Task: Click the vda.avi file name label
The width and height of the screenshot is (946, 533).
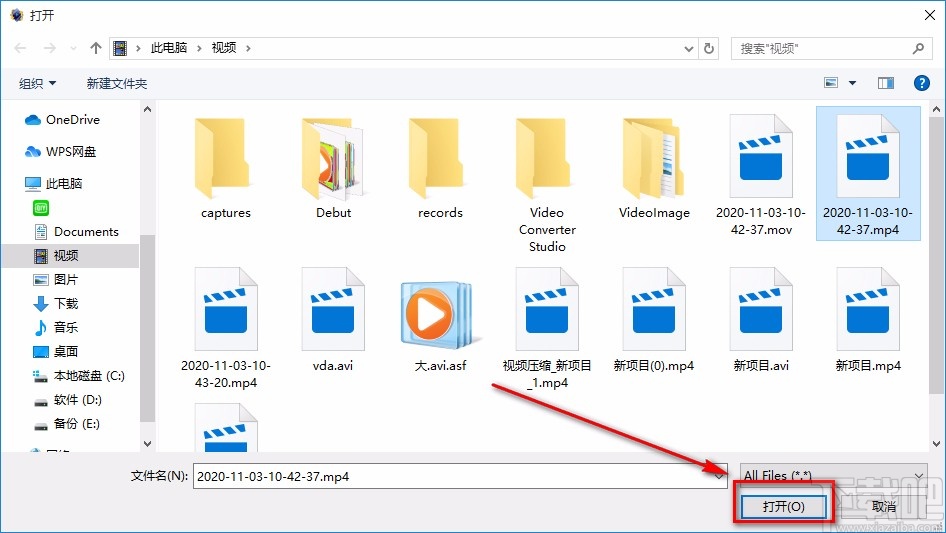Action: point(333,365)
